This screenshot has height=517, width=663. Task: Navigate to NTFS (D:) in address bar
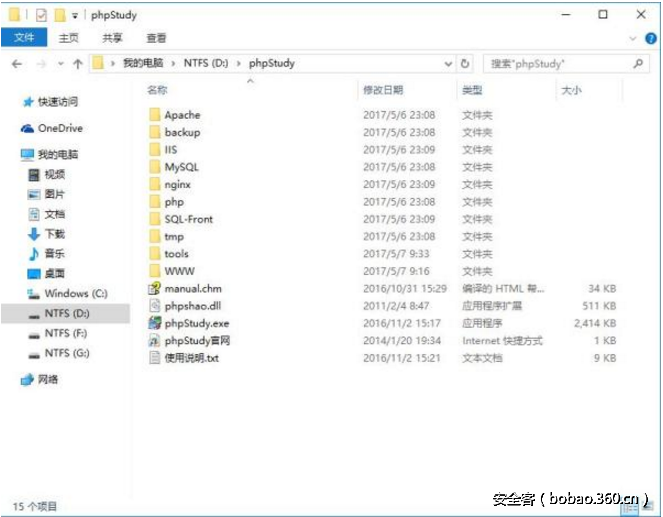pos(206,63)
